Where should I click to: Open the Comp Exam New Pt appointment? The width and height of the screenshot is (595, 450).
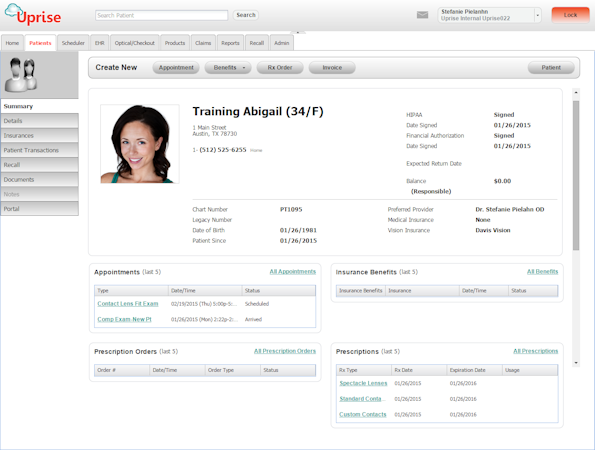pyautogui.click(x=124, y=319)
